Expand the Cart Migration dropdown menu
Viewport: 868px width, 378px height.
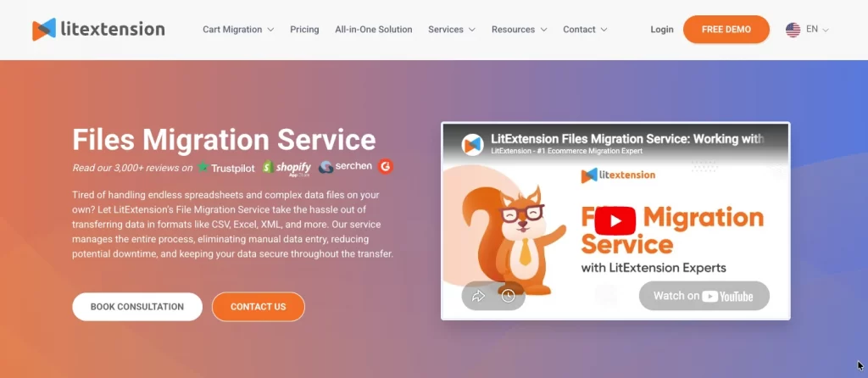238,30
